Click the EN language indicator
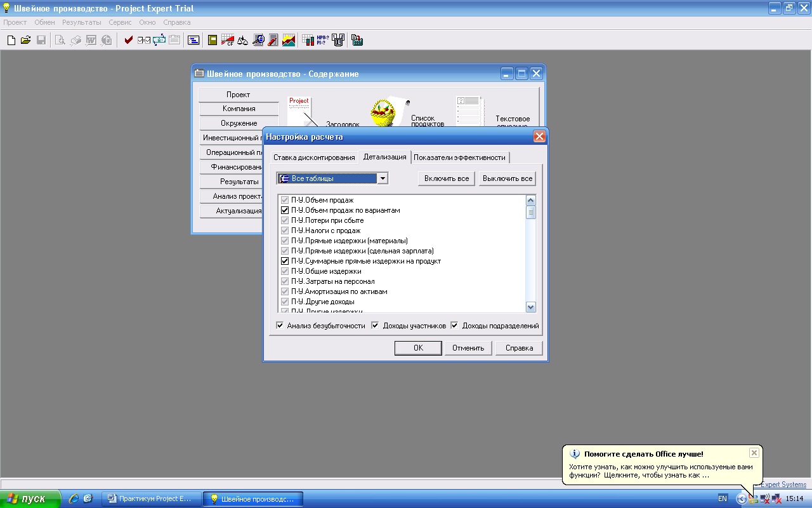The image size is (812, 508). point(723,499)
